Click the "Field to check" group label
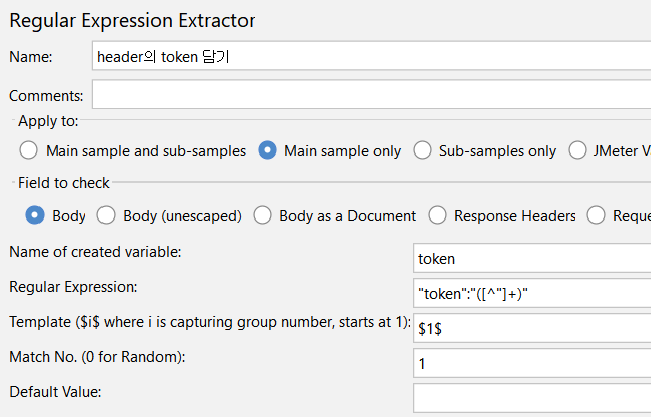This screenshot has width=651, height=417. [x=64, y=183]
